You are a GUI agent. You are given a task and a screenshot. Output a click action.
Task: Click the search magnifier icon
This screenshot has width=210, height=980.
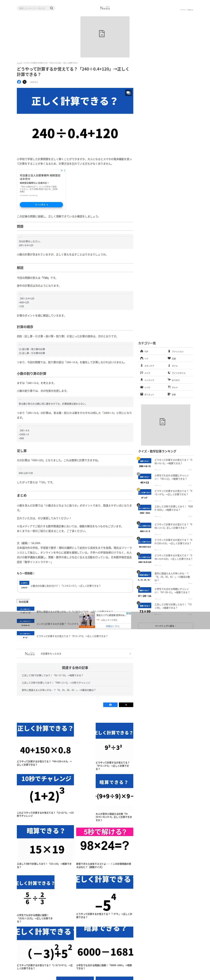(x=52, y=8)
